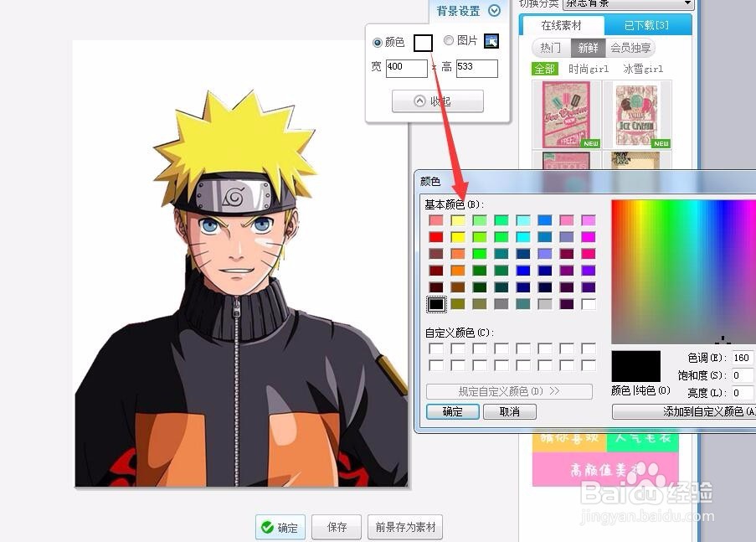Click the 宽 width input field

406,68
